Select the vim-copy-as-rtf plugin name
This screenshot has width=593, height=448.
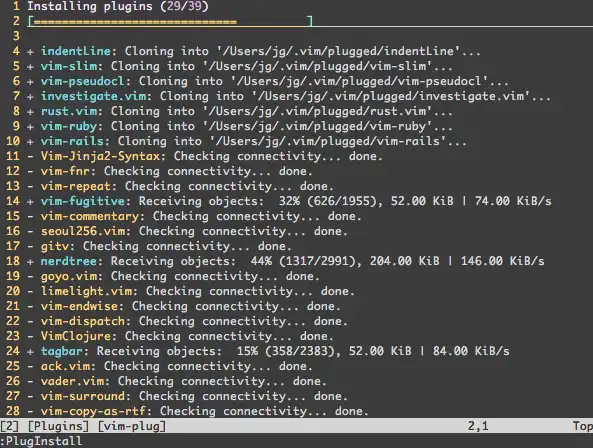[93, 411]
